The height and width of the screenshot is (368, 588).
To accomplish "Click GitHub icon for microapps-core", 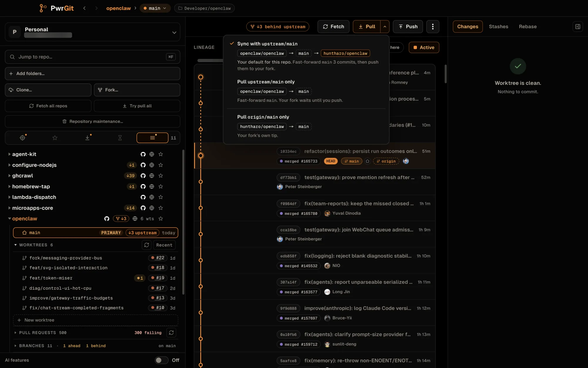I will tap(143, 208).
